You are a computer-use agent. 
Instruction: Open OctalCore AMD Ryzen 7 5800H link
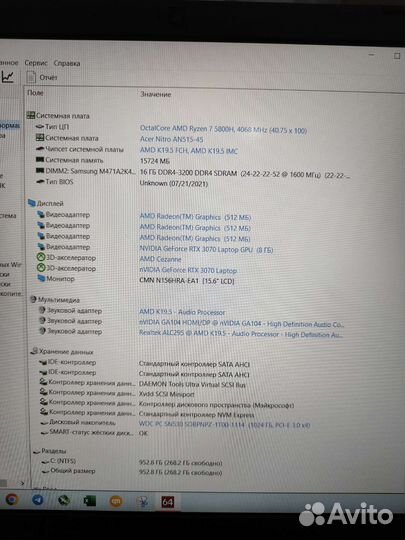pos(223,129)
